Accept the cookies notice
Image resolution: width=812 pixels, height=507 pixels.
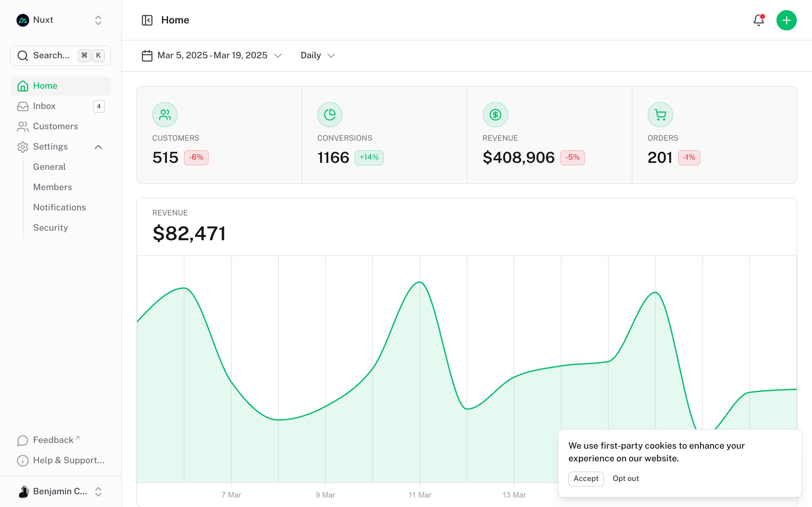point(586,479)
